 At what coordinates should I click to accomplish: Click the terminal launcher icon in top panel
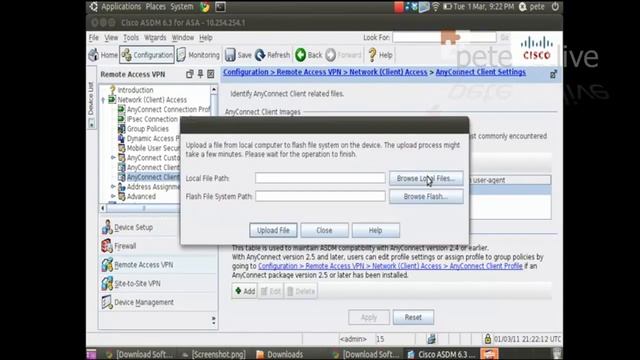click(220, 7)
